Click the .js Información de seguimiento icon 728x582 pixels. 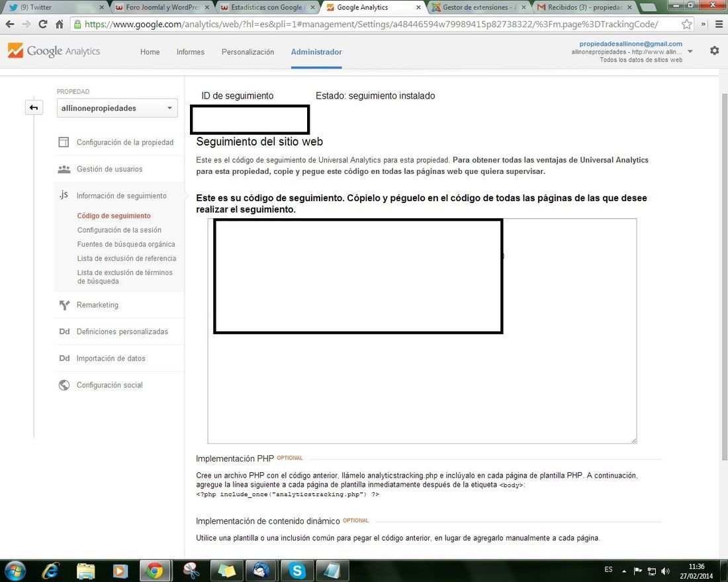coord(64,195)
